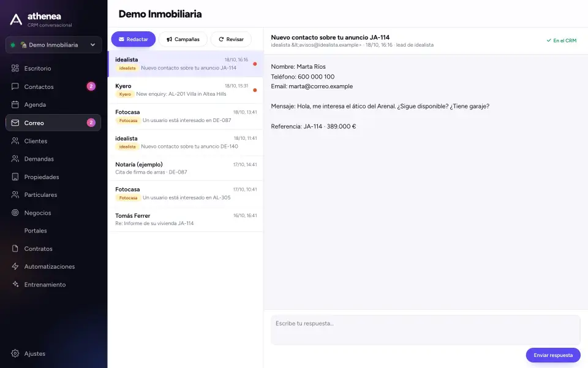Click the Referencia JA-114 line
This screenshot has width=588, height=368.
[x=314, y=126]
